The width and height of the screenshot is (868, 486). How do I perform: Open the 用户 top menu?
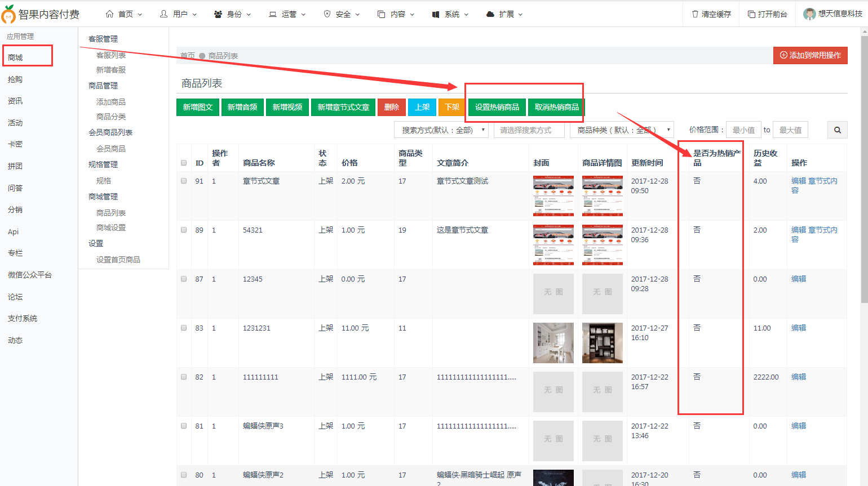[179, 14]
